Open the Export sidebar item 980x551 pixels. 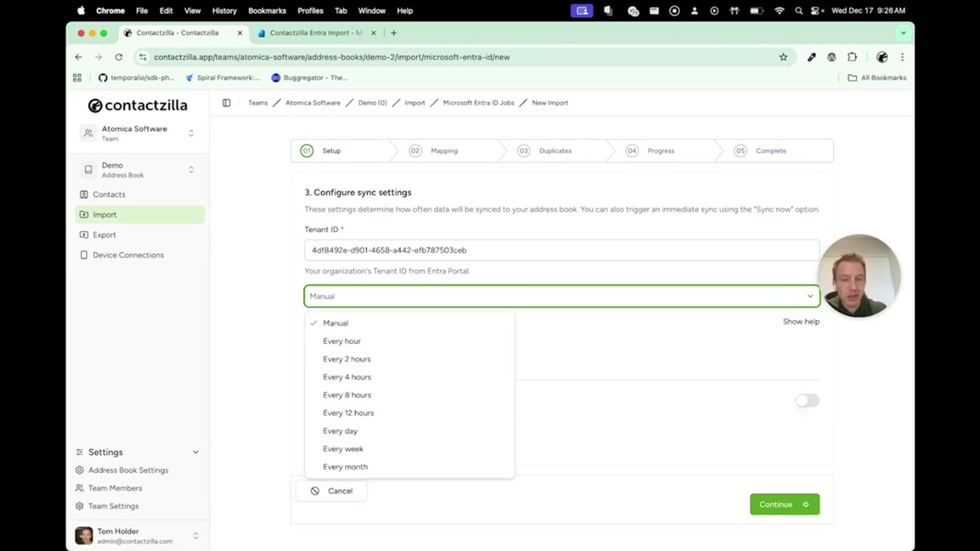tap(140, 234)
